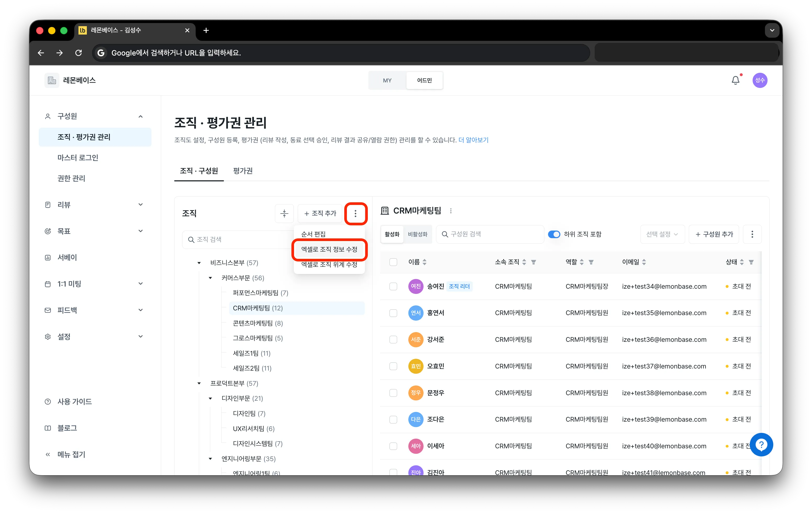Screen dimensions: 812x514
Task: Expand the 목표 sidebar section
Action: click(141, 231)
